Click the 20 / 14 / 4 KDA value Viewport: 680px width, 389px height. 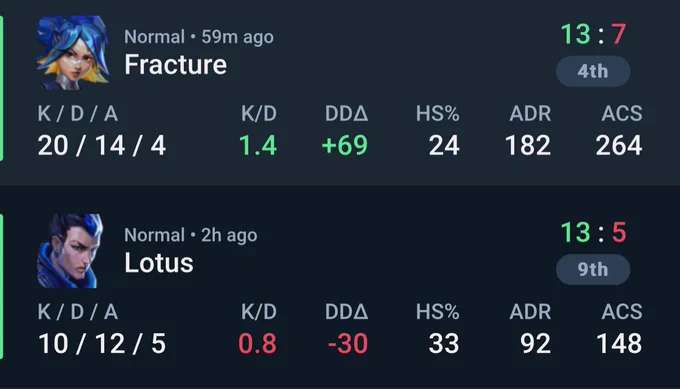click(x=101, y=145)
